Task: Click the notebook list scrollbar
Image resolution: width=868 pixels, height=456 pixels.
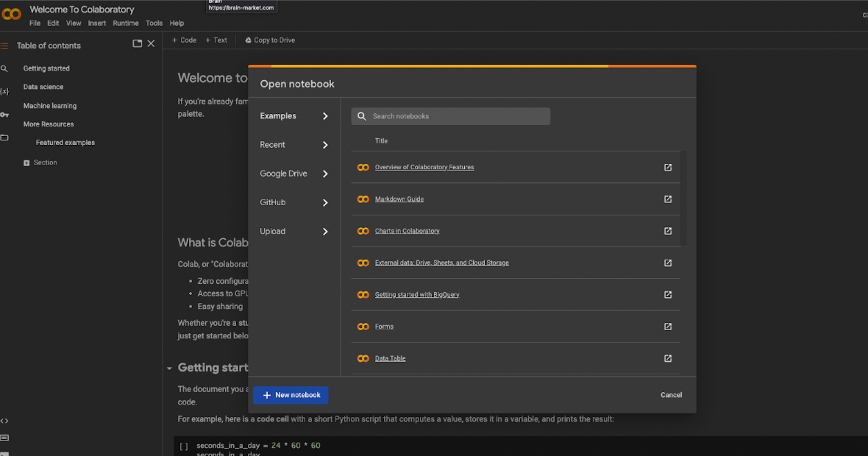Action: tap(683, 198)
